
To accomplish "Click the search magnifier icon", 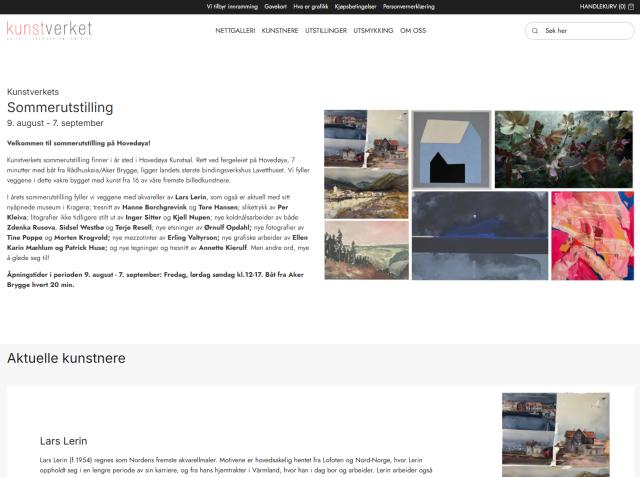I will (x=535, y=31).
